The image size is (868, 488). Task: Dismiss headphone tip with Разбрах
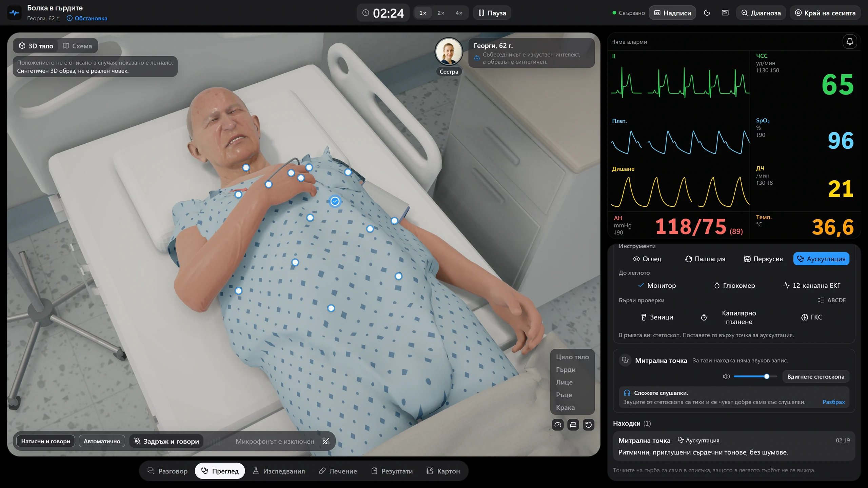coord(833,402)
